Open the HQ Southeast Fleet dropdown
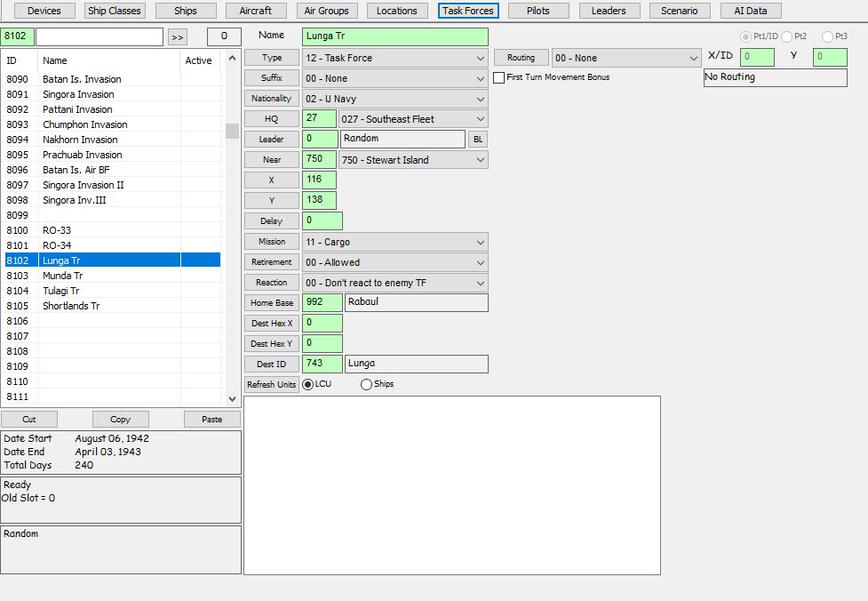 click(413, 119)
